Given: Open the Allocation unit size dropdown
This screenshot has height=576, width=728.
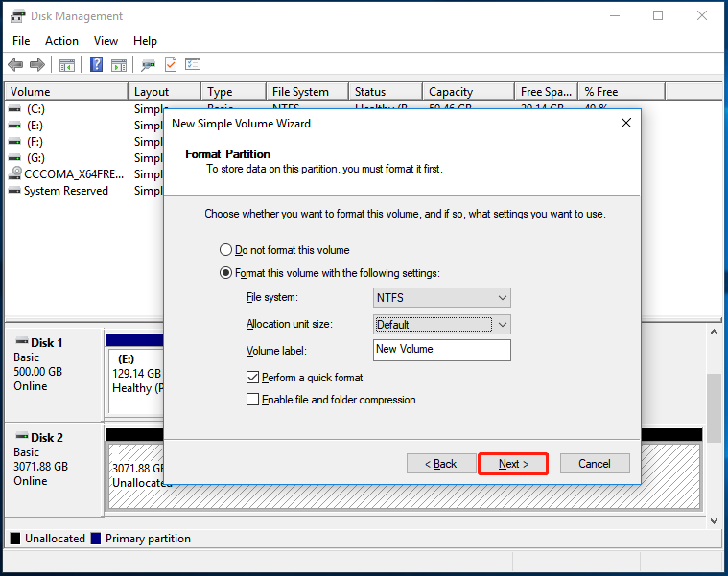Looking at the screenshot, I should click(441, 325).
